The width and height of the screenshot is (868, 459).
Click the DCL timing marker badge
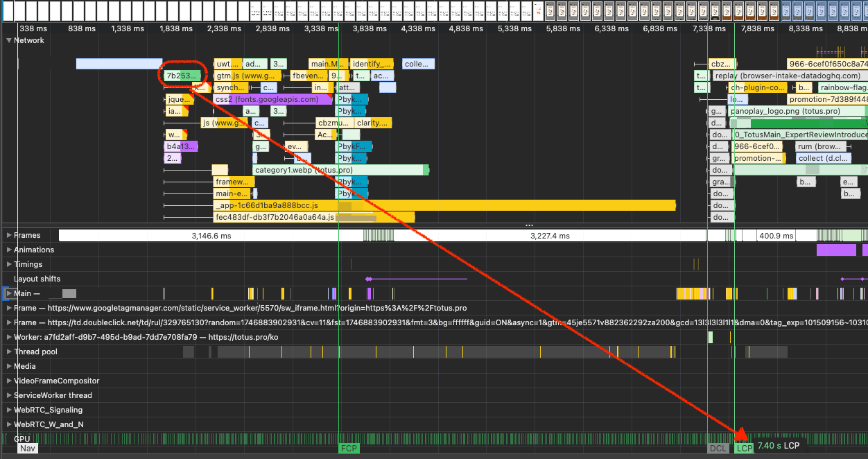pos(718,448)
